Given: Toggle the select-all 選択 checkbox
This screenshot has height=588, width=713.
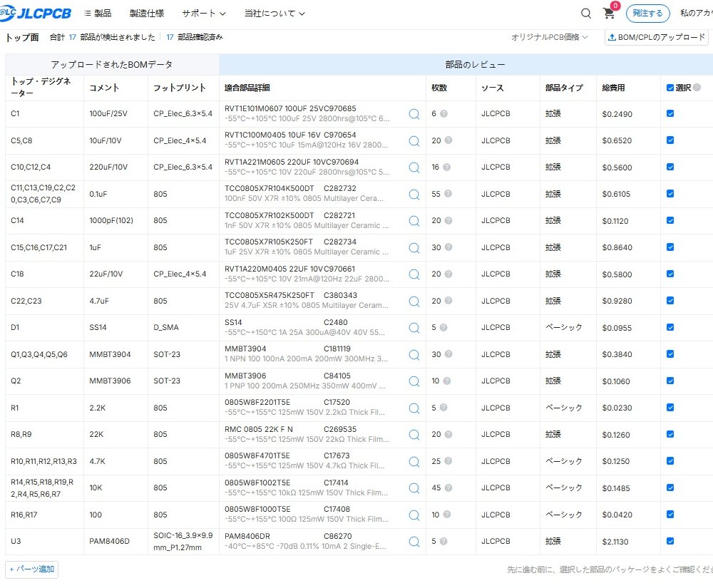Looking at the screenshot, I should pyautogui.click(x=670, y=88).
